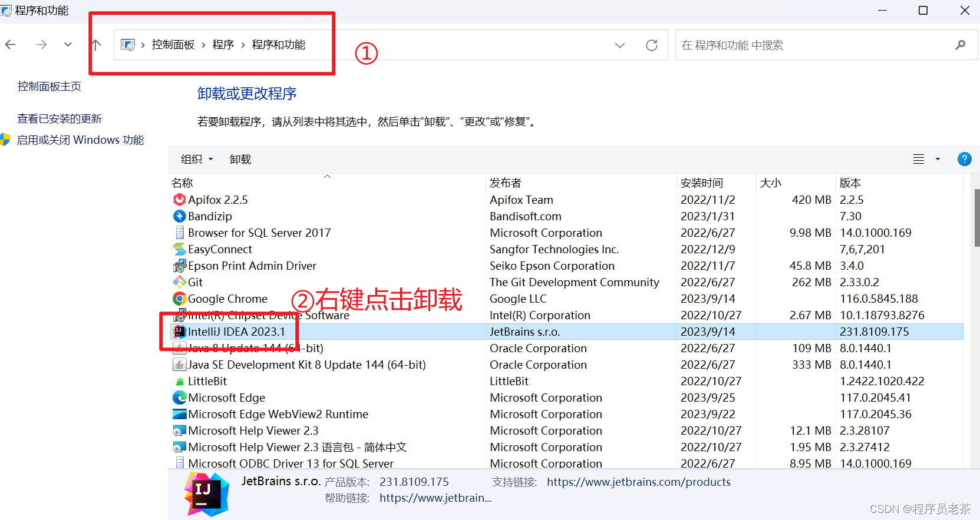Select the LittleBit icon
The width and height of the screenshot is (980, 520).
[180, 382]
